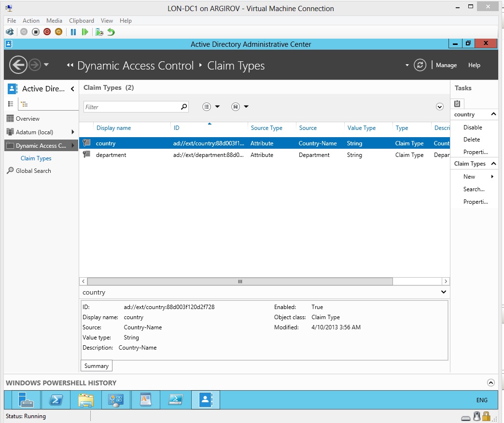Viewport: 504px width, 423px height.
Task: Click the scrollbar right arrow in list
Action: [446, 281]
